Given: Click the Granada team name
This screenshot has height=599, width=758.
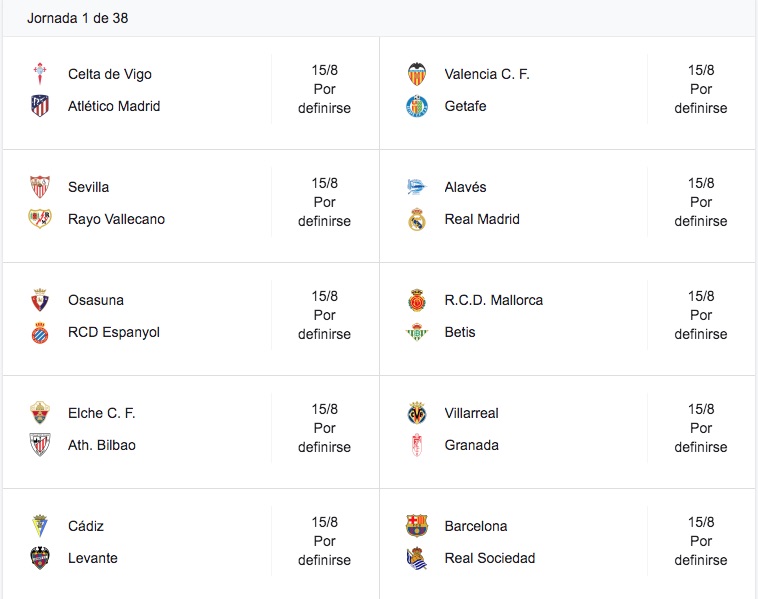Looking at the screenshot, I should [x=471, y=445].
